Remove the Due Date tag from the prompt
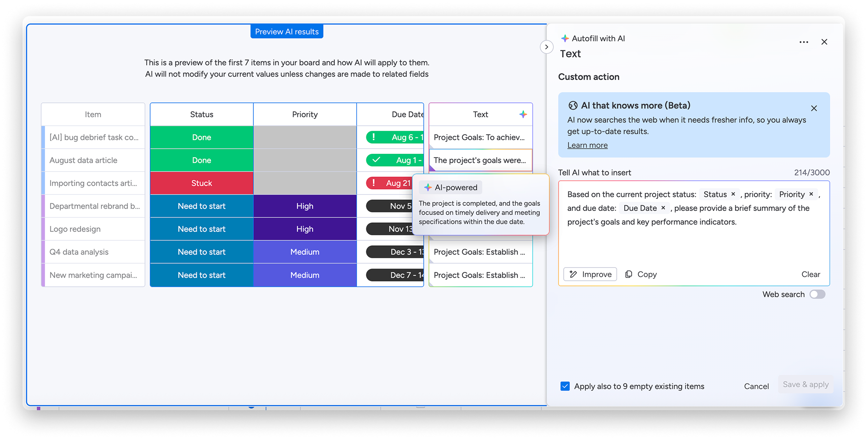868x440 pixels. (x=663, y=208)
